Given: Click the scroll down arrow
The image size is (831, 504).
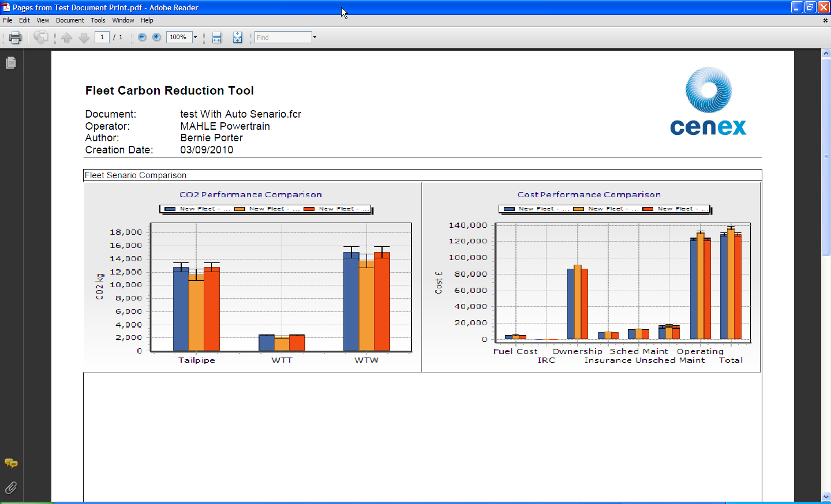Looking at the screenshot, I should point(826,497).
